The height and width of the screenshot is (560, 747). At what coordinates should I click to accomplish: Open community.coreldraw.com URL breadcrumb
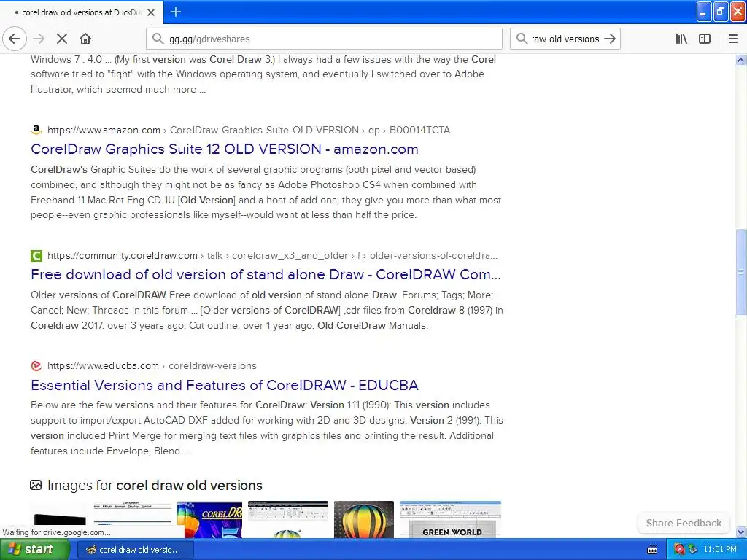273,256
